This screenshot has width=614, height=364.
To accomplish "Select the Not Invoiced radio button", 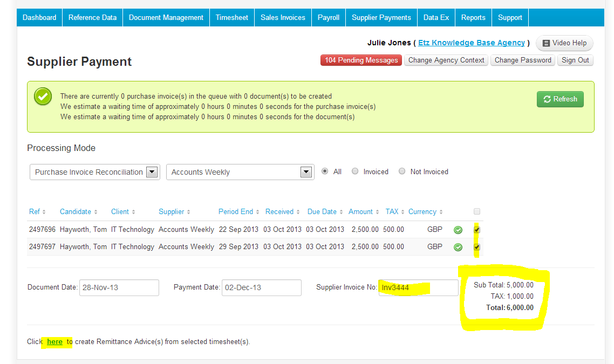I will tap(402, 171).
